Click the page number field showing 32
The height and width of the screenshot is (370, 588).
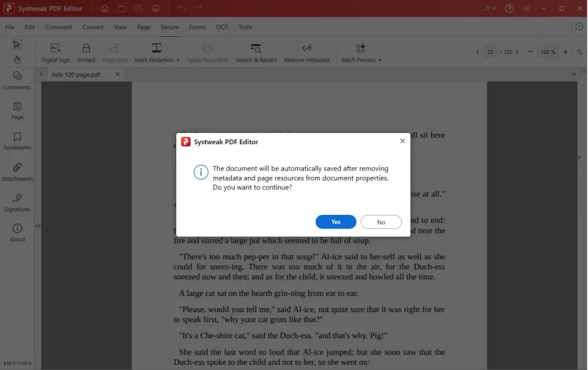(x=490, y=52)
